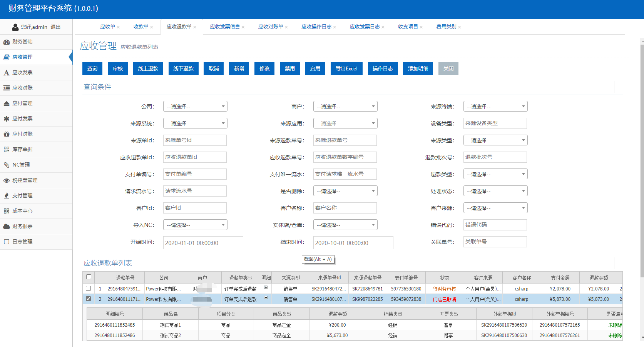Image resolution: width=644 pixels, height=347 pixels.
Task: Switch to the 应收对账单 tab
Action: click(x=271, y=27)
